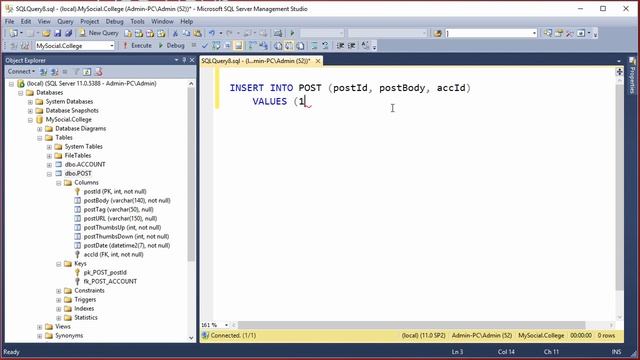
Task: Click the Increase Indent icon
Action: pos(351,46)
